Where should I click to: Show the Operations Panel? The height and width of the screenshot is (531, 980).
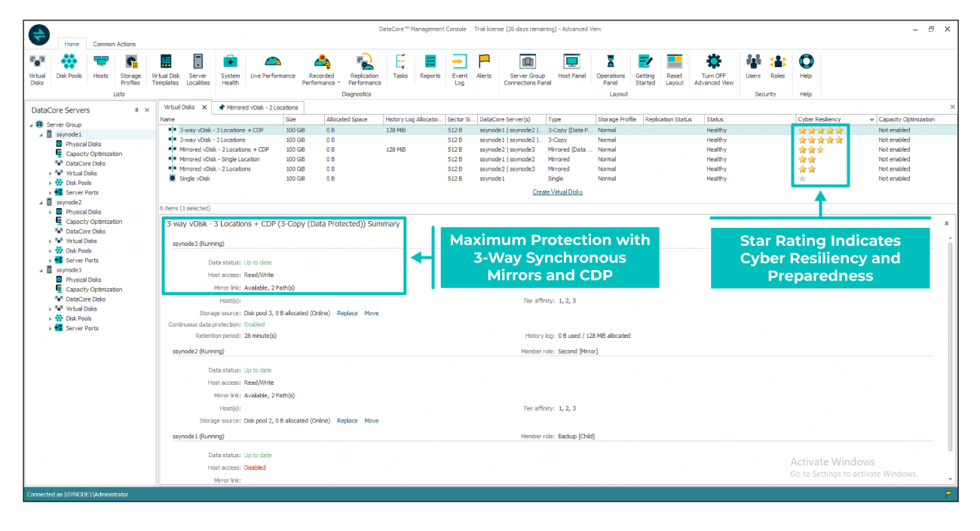pos(611,69)
